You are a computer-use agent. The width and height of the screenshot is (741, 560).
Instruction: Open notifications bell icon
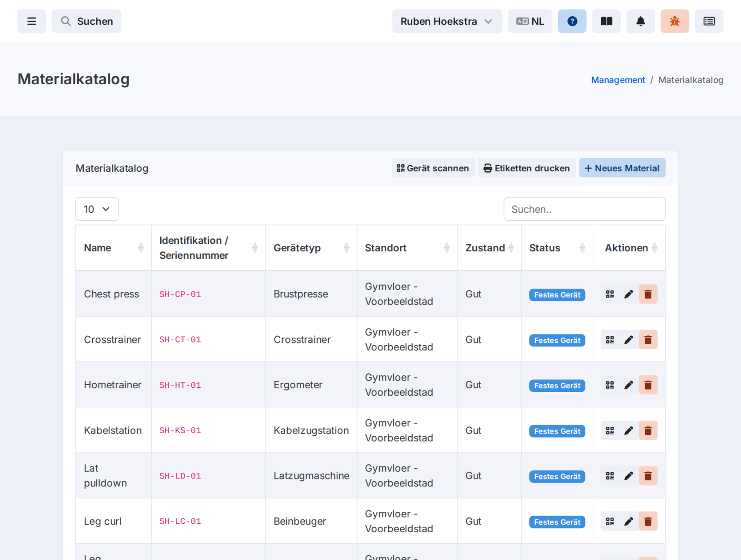coord(641,21)
